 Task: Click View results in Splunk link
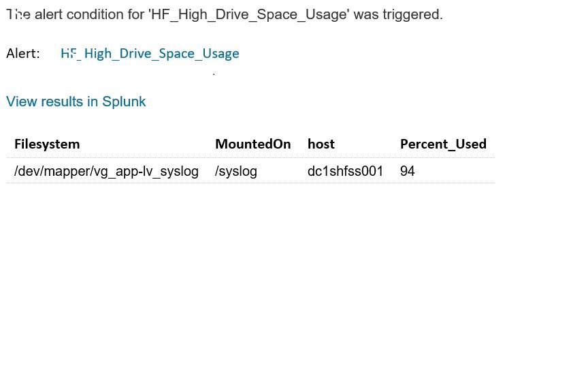pos(76,102)
